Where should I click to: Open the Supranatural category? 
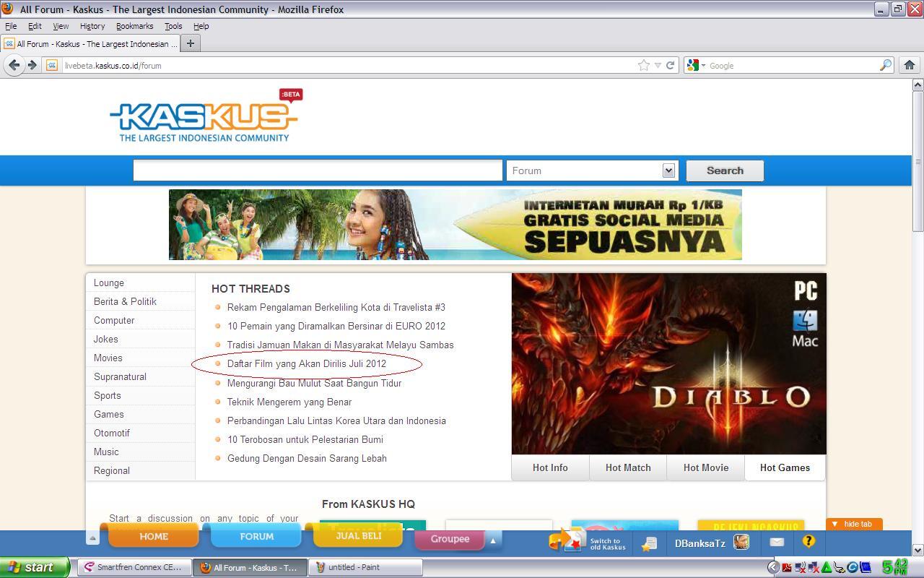coord(120,376)
